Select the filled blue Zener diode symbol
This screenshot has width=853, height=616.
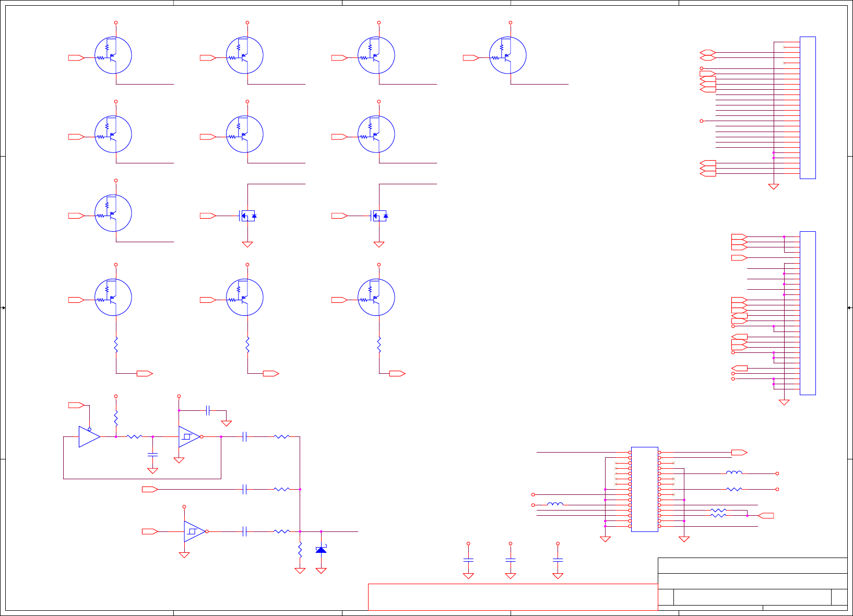coord(321,550)
